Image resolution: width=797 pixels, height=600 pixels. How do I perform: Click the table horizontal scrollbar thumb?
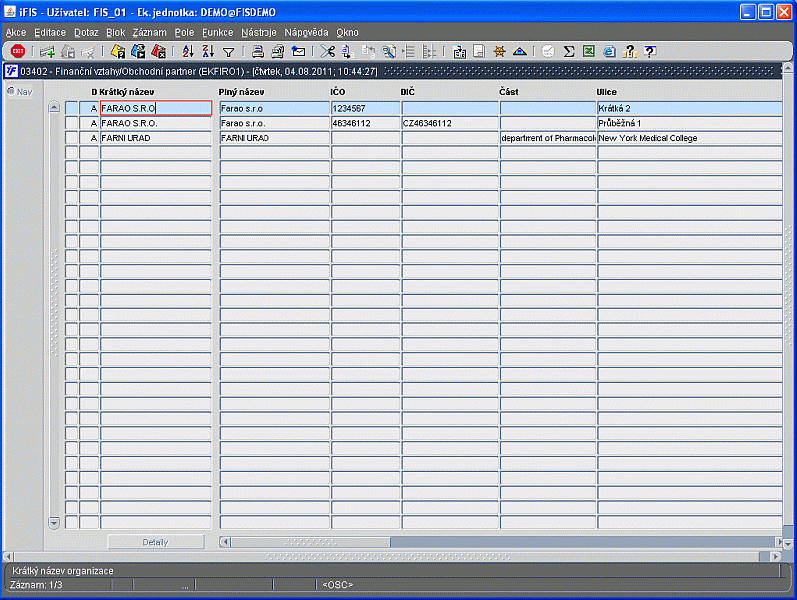311,542
